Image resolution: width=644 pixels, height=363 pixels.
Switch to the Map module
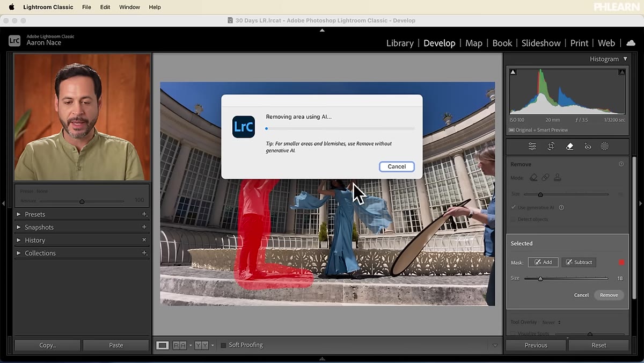coord(474,43)
